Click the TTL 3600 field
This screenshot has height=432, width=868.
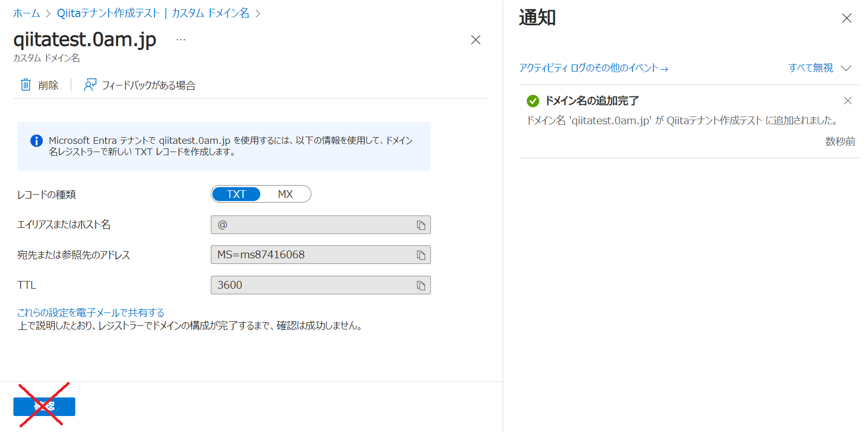pos(321,285)
